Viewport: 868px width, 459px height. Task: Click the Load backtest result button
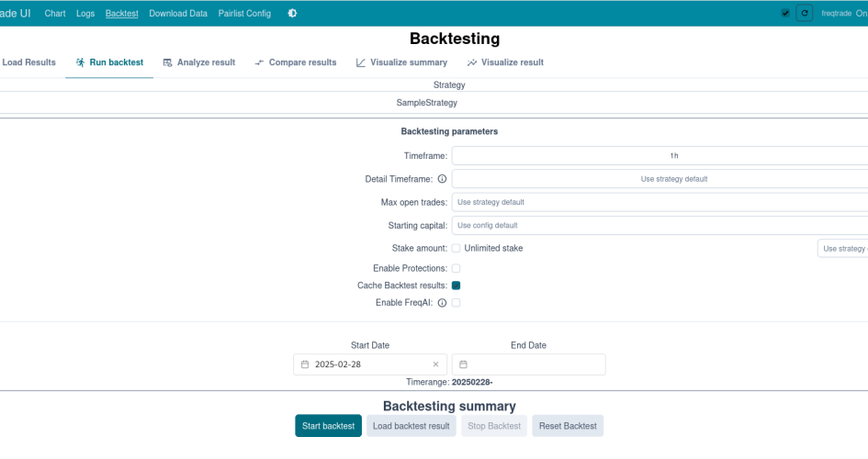point(411,426)
